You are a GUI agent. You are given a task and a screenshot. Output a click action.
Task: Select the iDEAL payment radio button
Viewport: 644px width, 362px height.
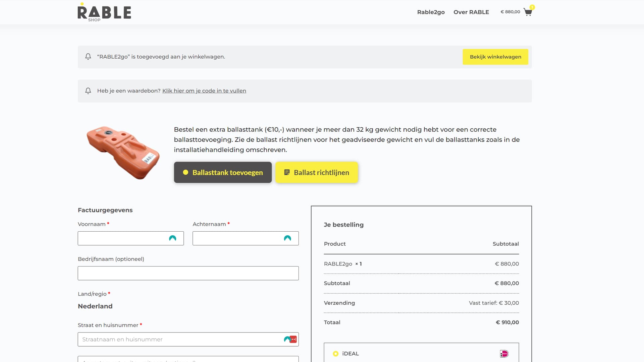335,354
